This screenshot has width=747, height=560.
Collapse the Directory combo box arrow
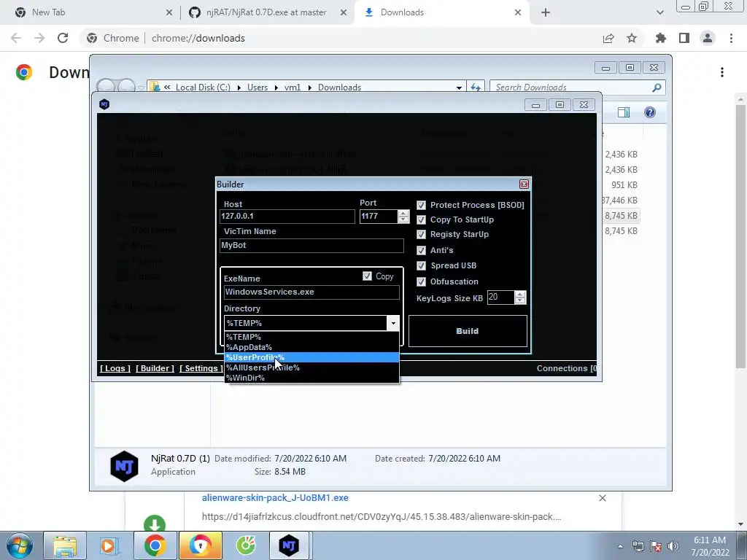click(x=393, y=323)
